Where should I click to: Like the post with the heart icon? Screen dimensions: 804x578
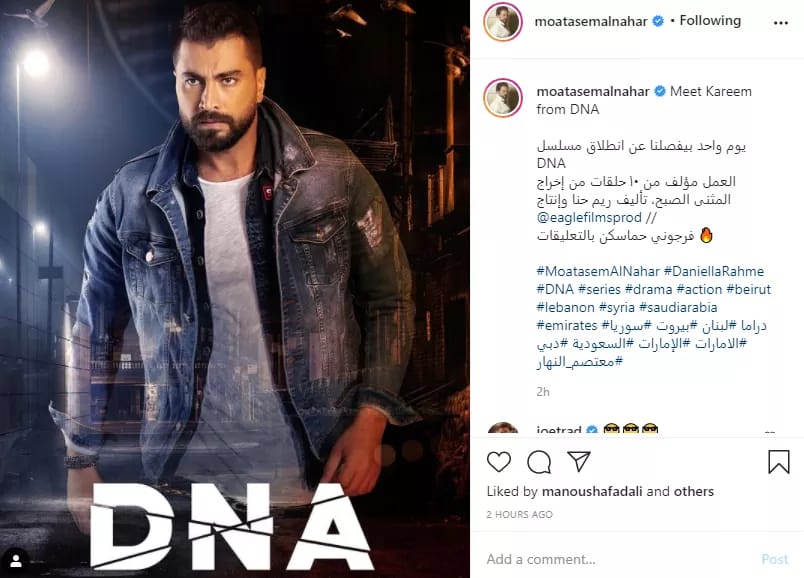498,462
